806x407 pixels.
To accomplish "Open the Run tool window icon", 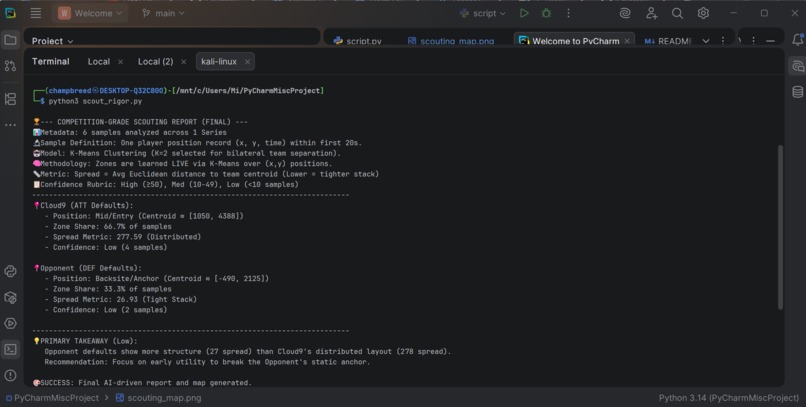I will pos(10,323).
